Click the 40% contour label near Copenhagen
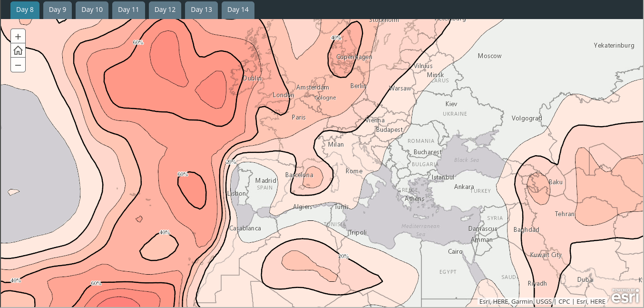The image size is (644, 308). 336,38
